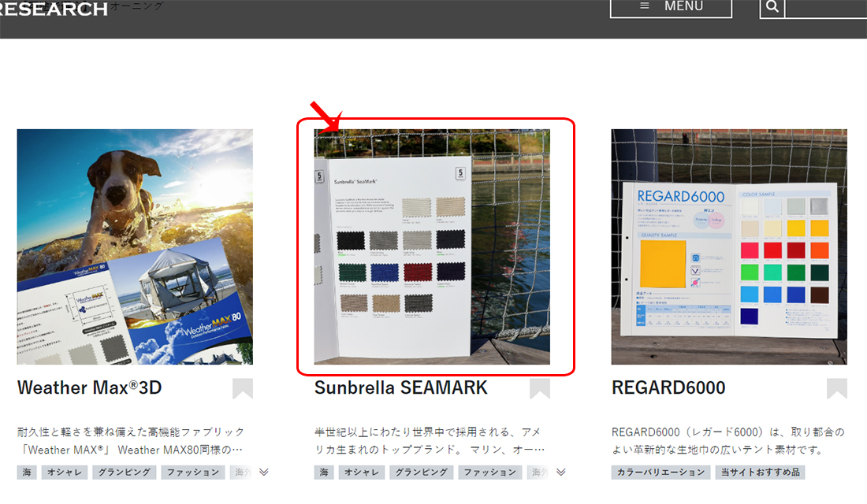Expand tags under Weather Max 3D
Screen dimensions: 867x504
pyautogui.click(x=264, y=472)
